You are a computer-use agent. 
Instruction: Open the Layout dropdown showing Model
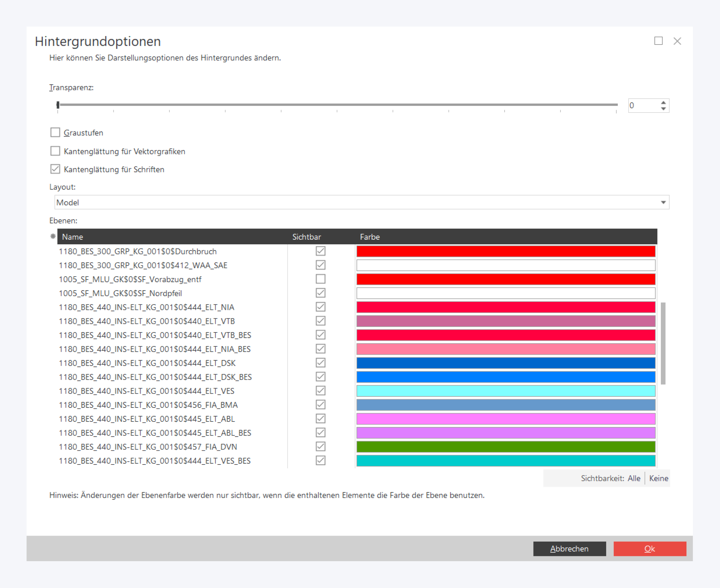tap(663, 203)
